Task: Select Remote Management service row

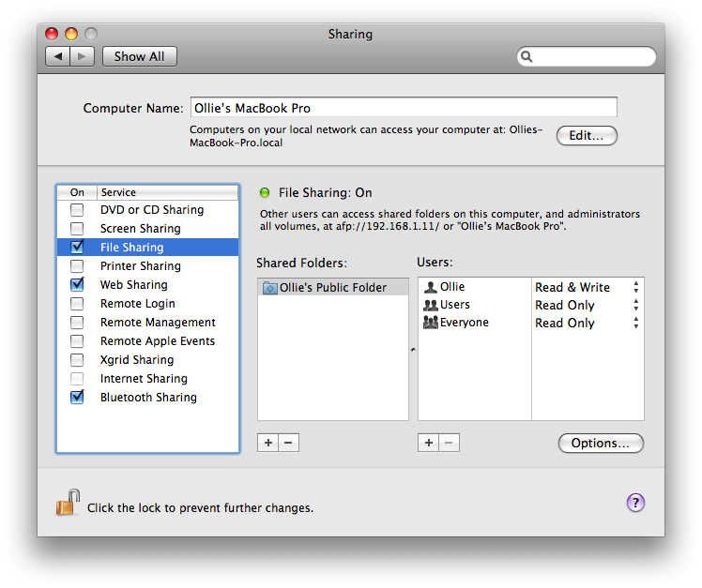Action: click(x=147, y=323)
